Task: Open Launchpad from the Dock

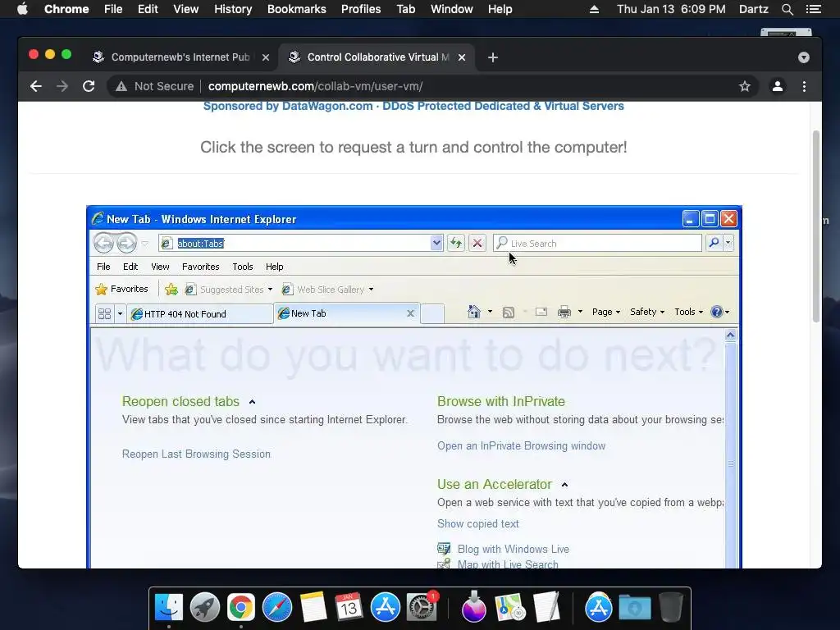Action: pos(204,608)
